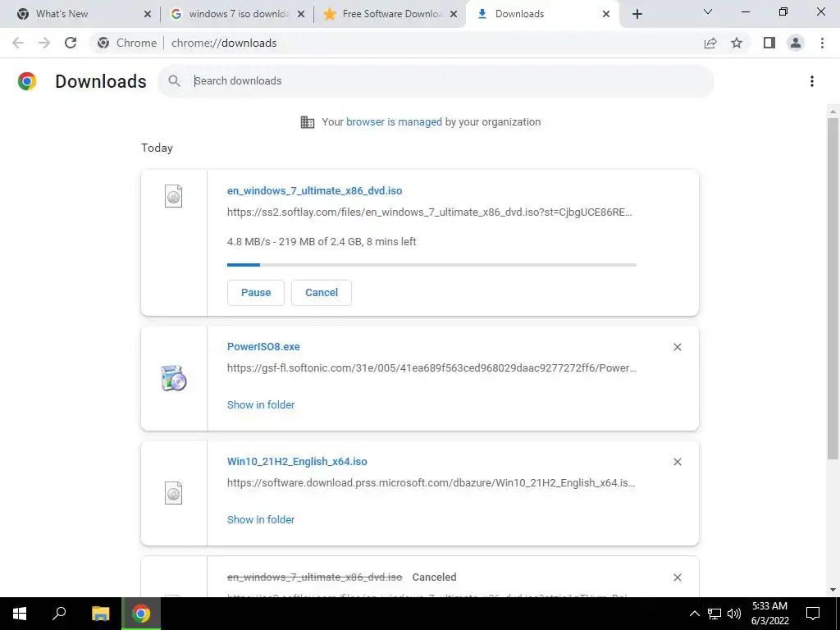Open the network status tray icon
The width and height of the screenshot is (840, 630).
[x=714, y=614]
